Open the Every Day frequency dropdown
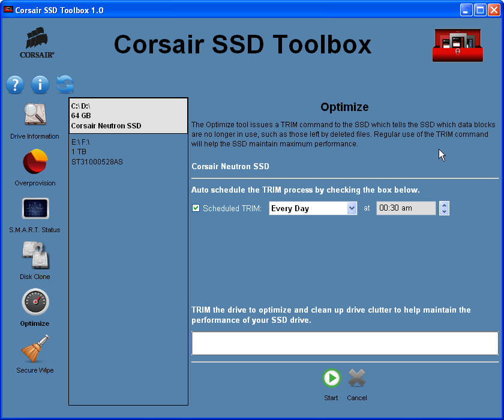 pyautogui.click(x=313, y=208)
